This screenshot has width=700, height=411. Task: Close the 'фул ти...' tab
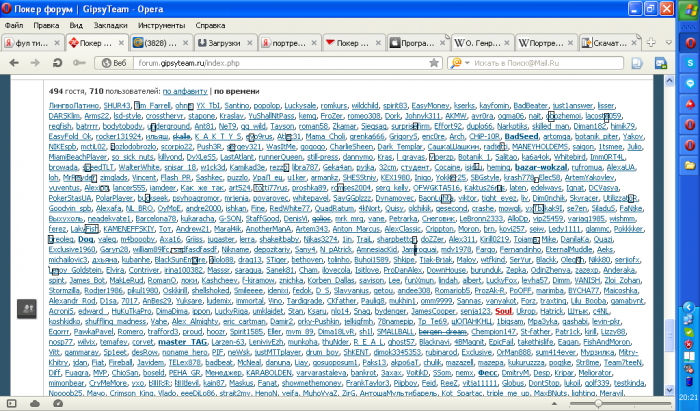click(57, 43)
